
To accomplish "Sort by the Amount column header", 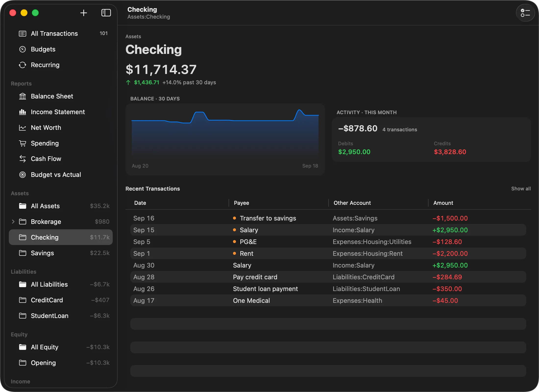I will [443, 203].
